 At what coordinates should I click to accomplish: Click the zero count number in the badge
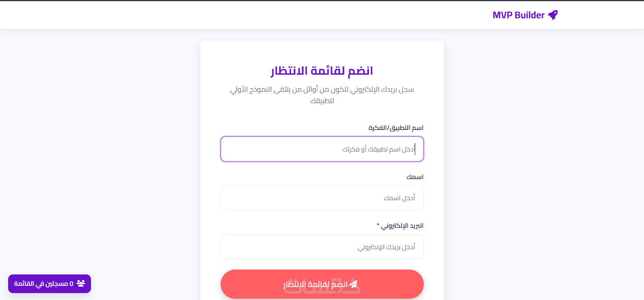point(72,284)
